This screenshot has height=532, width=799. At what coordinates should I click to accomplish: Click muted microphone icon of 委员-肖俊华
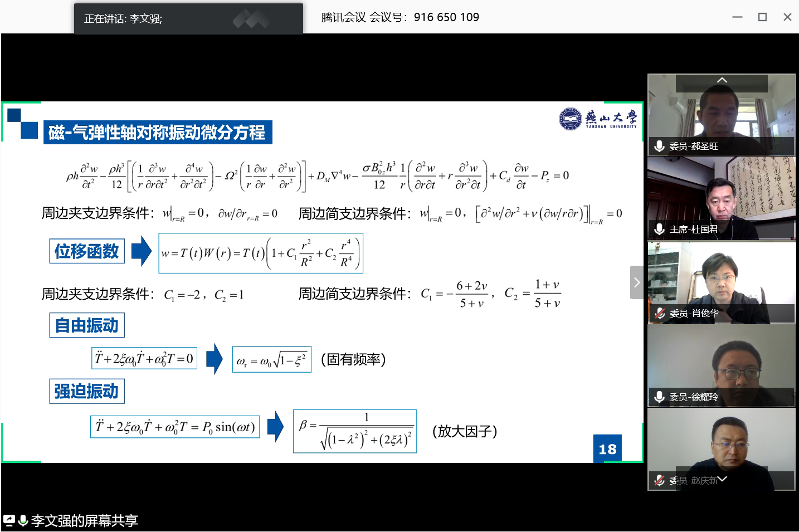pos(659,313)
